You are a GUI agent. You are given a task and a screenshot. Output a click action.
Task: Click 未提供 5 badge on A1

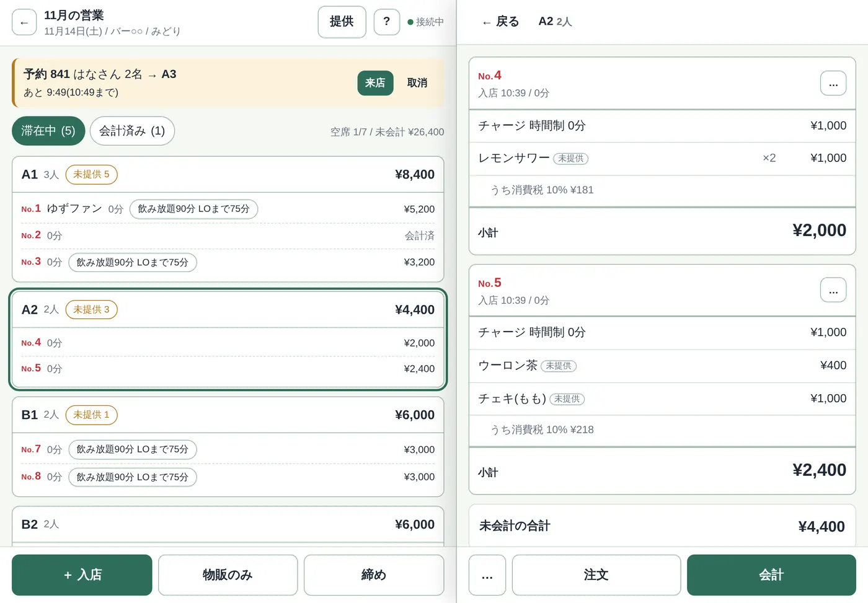91,175
